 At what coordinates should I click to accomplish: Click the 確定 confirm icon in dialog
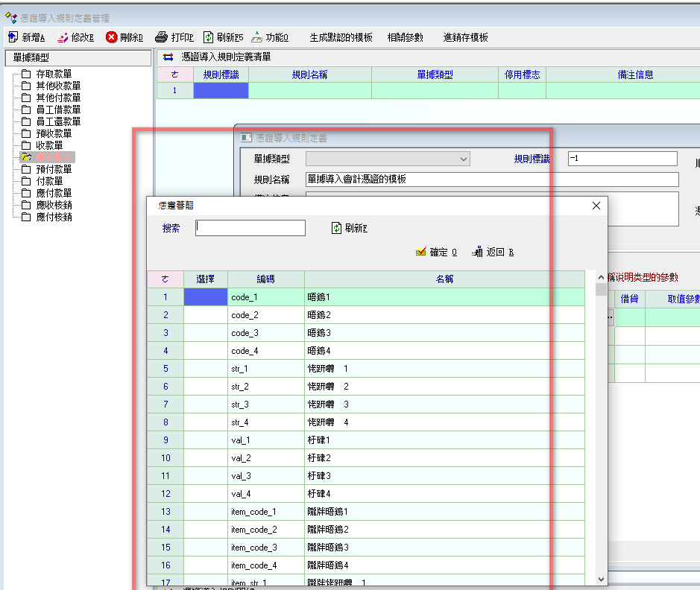click(x=421, y=253)
